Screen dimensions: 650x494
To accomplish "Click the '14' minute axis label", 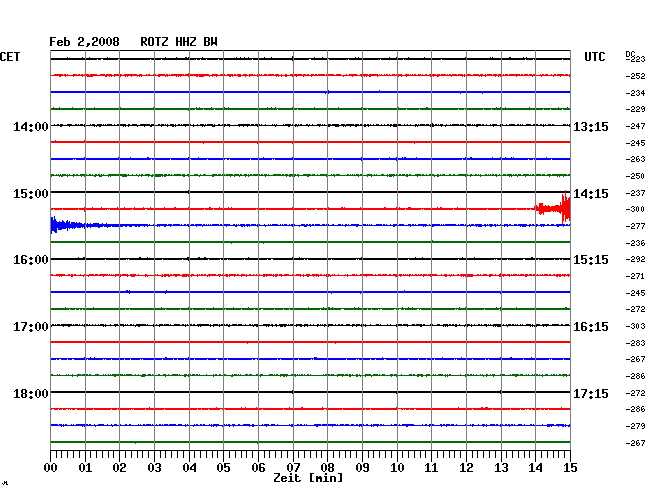I will pos(535,468).
